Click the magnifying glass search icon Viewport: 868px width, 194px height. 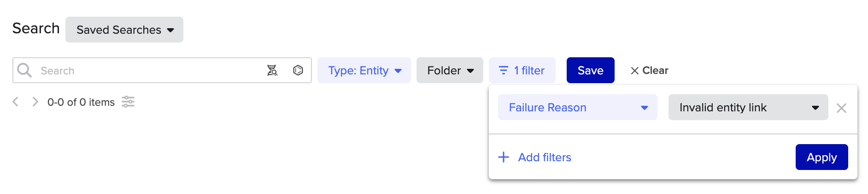(x=24, y=70)
